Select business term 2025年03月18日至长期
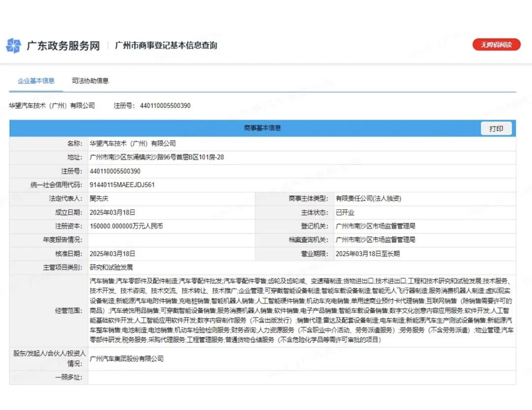 (367, 254)
